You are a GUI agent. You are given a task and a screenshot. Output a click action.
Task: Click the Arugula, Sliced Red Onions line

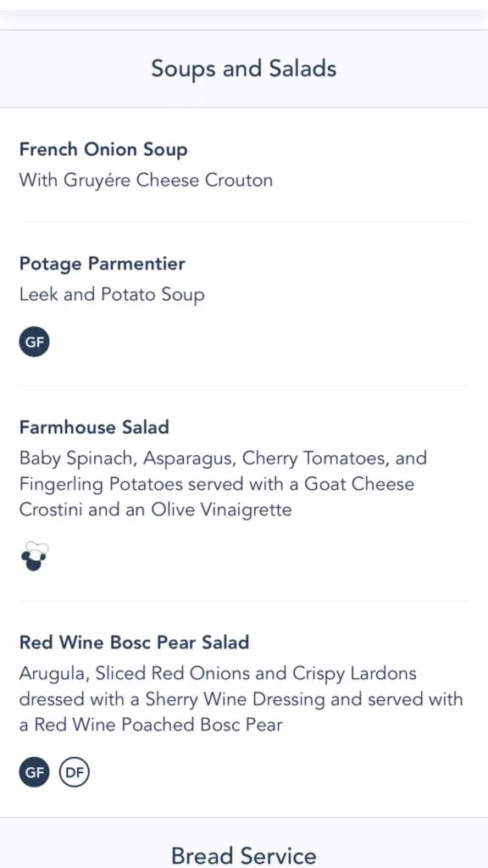(x=218, y=673)
